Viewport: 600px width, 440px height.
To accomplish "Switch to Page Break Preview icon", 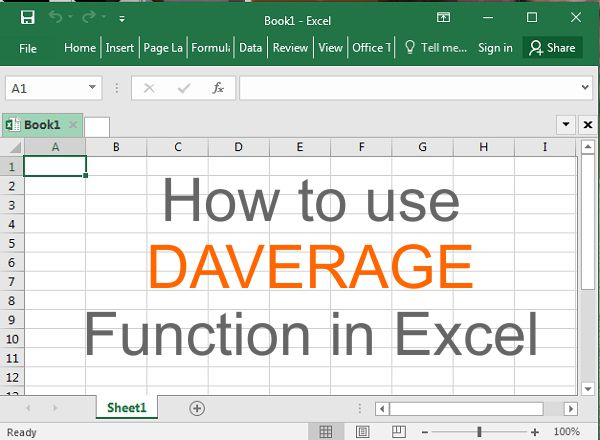I will pyautogui.click(x=399, y=432).
